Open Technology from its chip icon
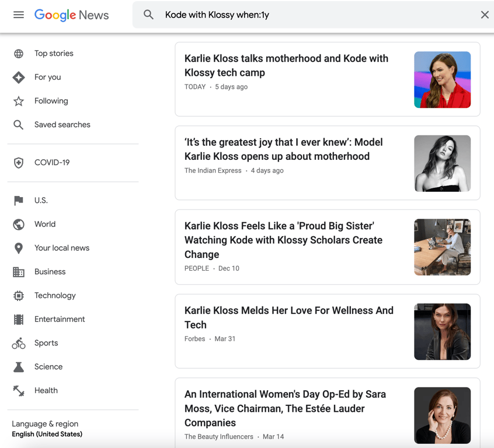494x448 pixels. point(19,295)
